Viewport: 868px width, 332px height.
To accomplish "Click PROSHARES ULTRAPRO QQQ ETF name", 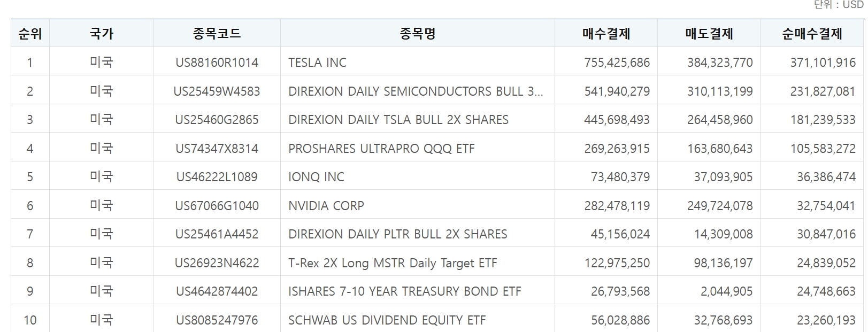I will 381,149.
